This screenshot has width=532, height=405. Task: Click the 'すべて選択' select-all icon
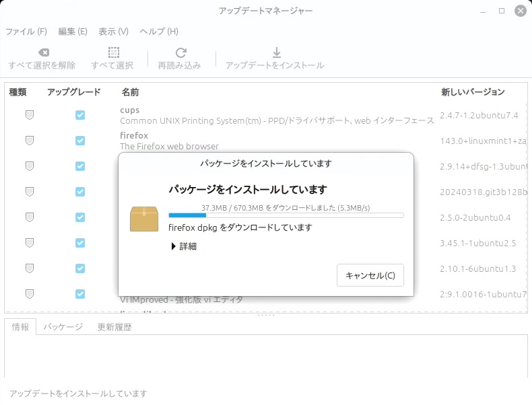tap(113, 53)
